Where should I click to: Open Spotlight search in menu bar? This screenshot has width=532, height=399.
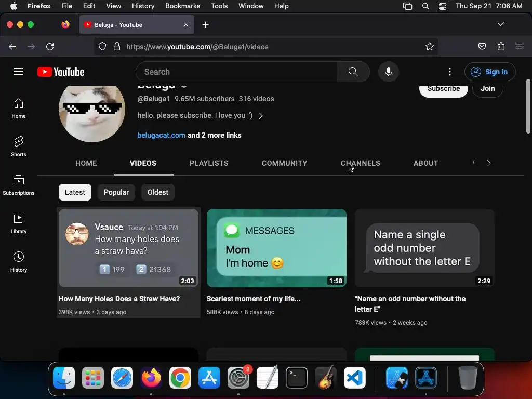click(x=425, y=6)
